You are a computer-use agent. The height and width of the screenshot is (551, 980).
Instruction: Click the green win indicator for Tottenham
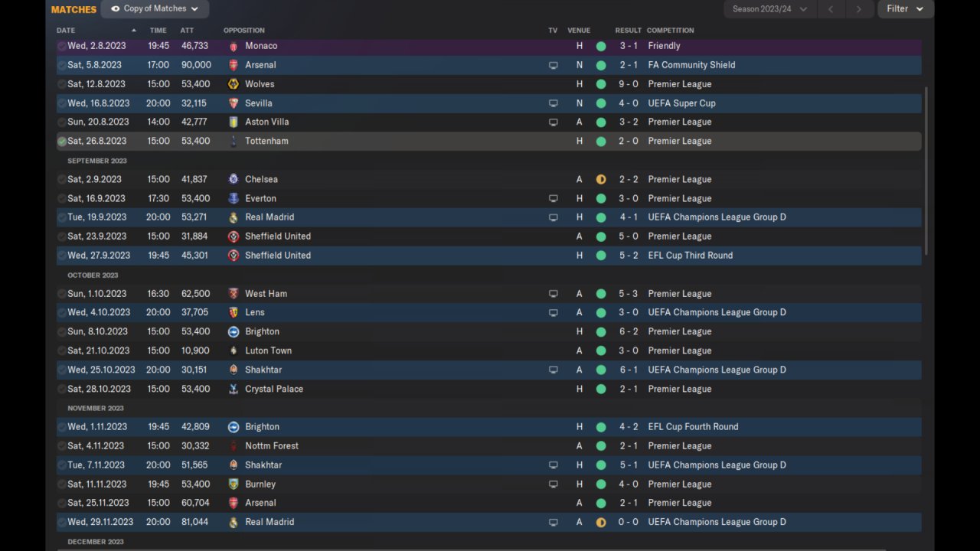pos(601,142)
